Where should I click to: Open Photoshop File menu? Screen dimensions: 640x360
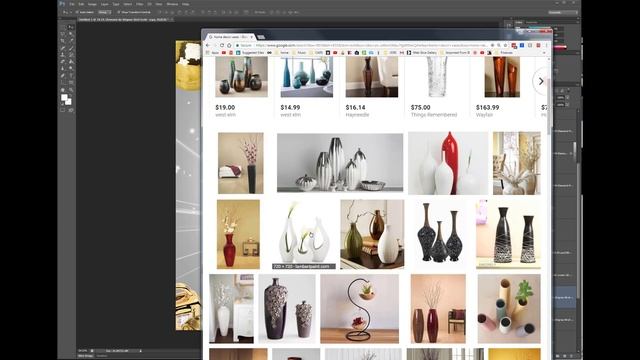(72, 4)
